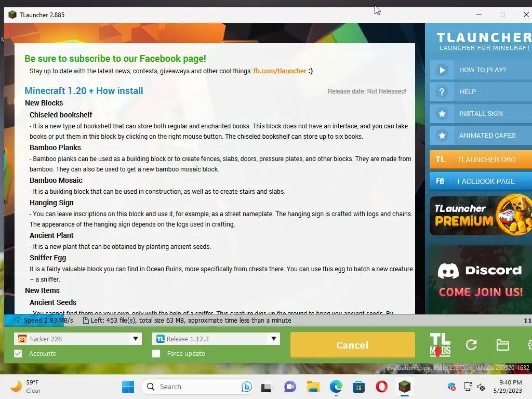
Task: Click the hacker 228 account avatar icon
Action: [22, 339]
